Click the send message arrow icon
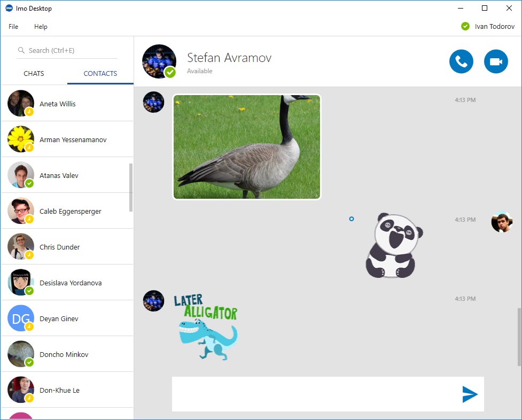 tap(469, 394)
